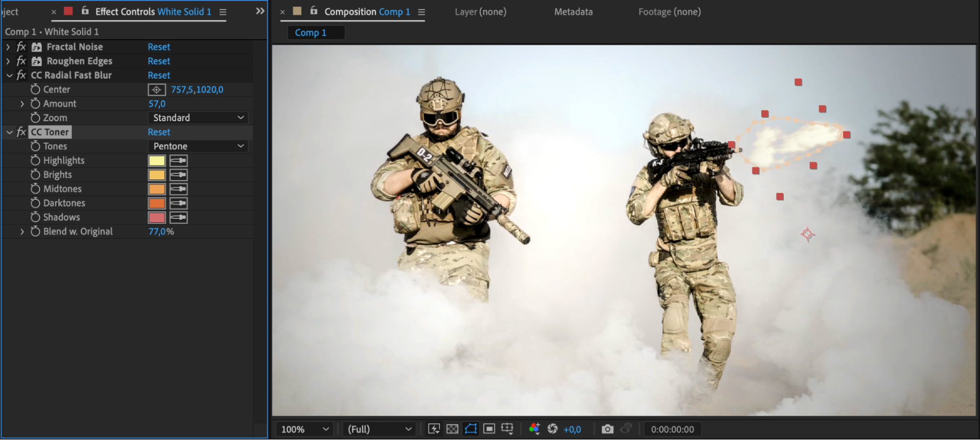Toggle stopwatch for Brights property
980x440 pixels.
tap(35, 175)
